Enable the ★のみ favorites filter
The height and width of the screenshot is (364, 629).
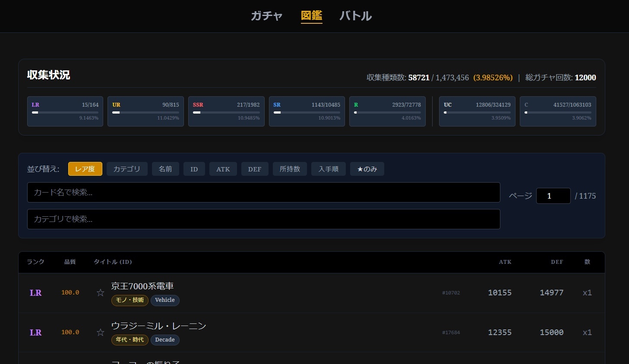click(x=367, y=169)
